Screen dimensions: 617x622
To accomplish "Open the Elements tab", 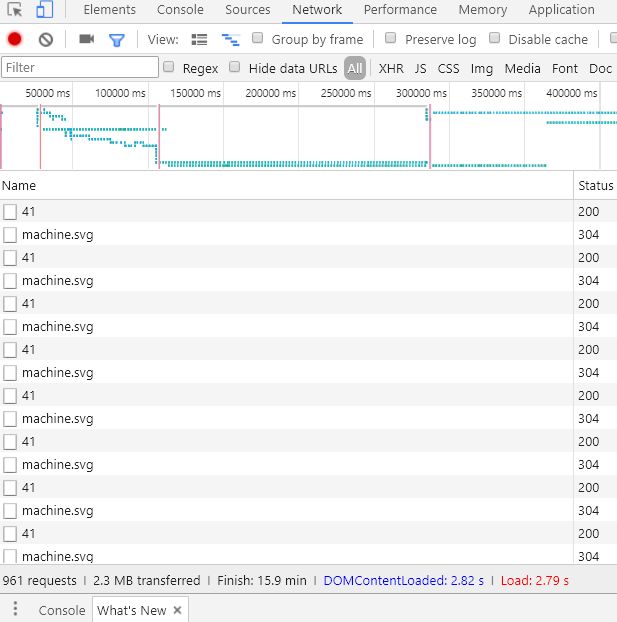I will click(110, 10).
